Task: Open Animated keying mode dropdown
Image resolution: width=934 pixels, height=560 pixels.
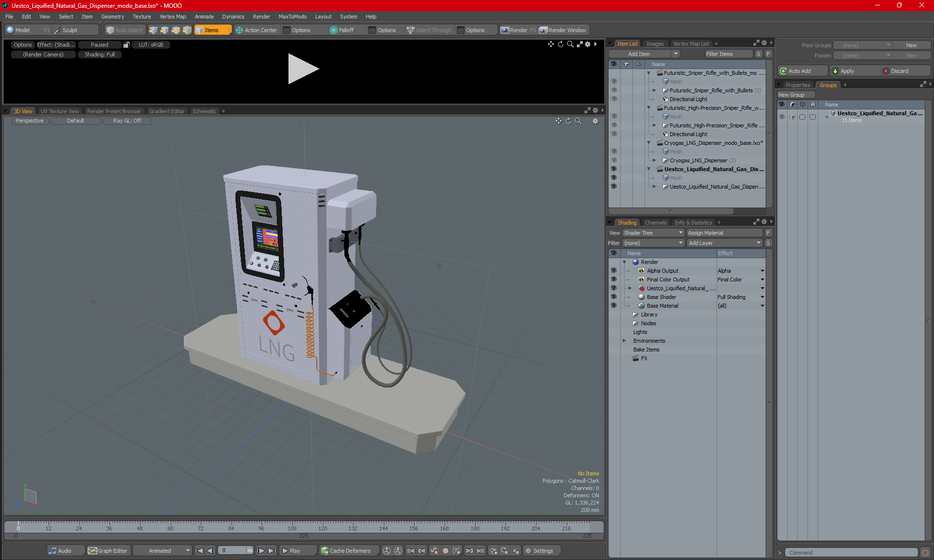Action: (x=162, y=551)
